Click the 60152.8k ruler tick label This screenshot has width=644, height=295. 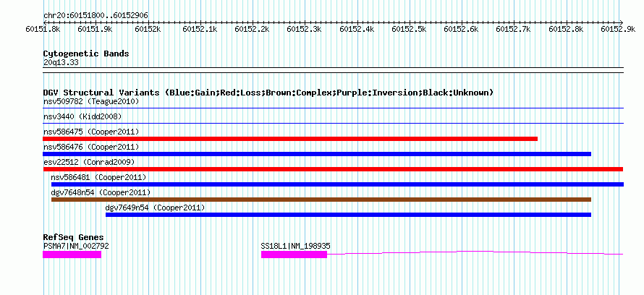[x=566, y=29]
